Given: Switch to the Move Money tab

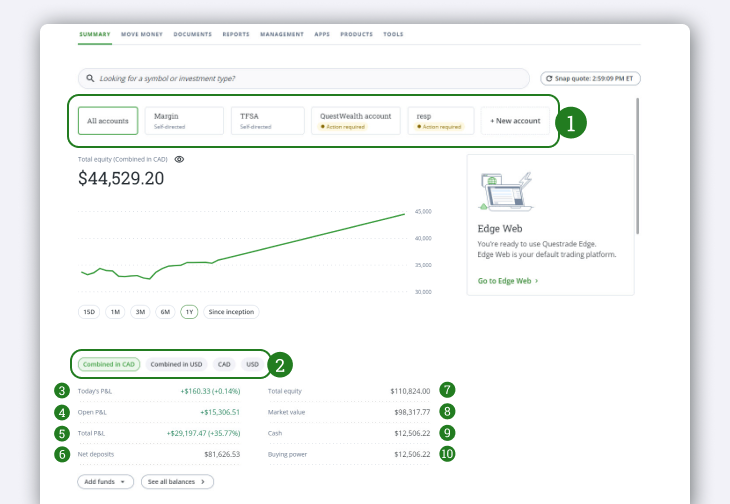Looking at the screenshot, I should (x=142, y=34).
